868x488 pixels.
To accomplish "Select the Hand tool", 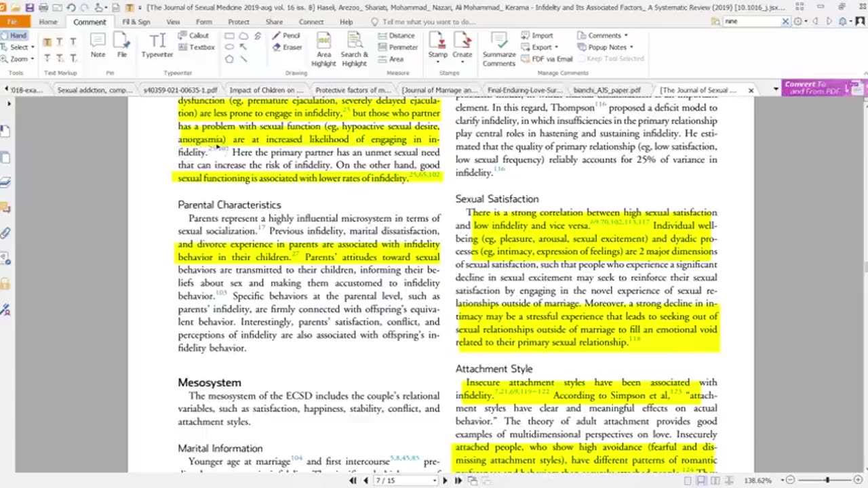I will 14,35.
